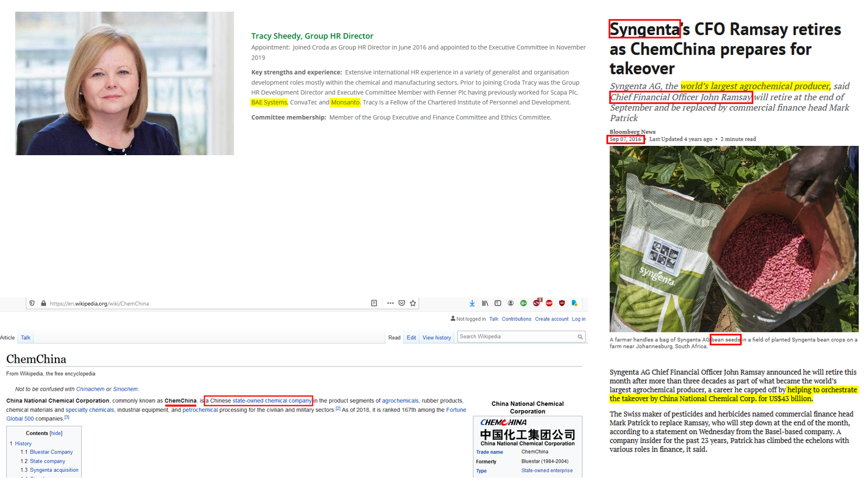Follow the petrochemical link
The height and width of the screenshot is (490, 868).
200,410
